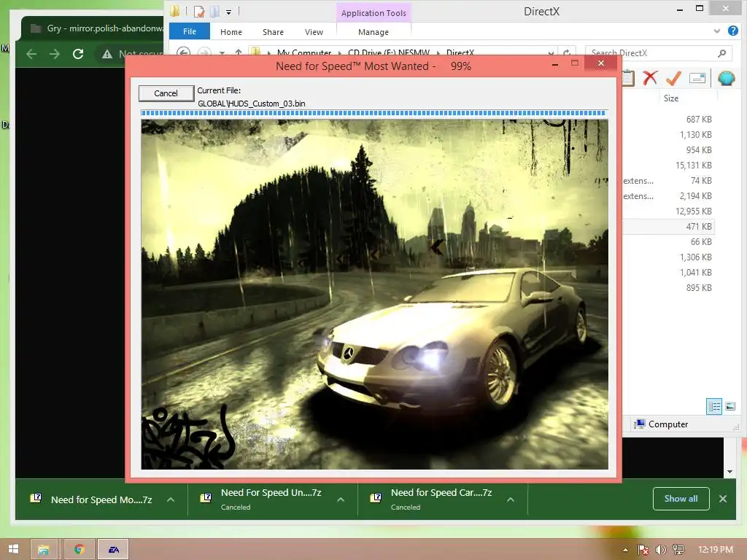Expand options for Need for Speed Car....7z
The width and height of the screenshot is (747, 560).
click(x=511, y=499)
